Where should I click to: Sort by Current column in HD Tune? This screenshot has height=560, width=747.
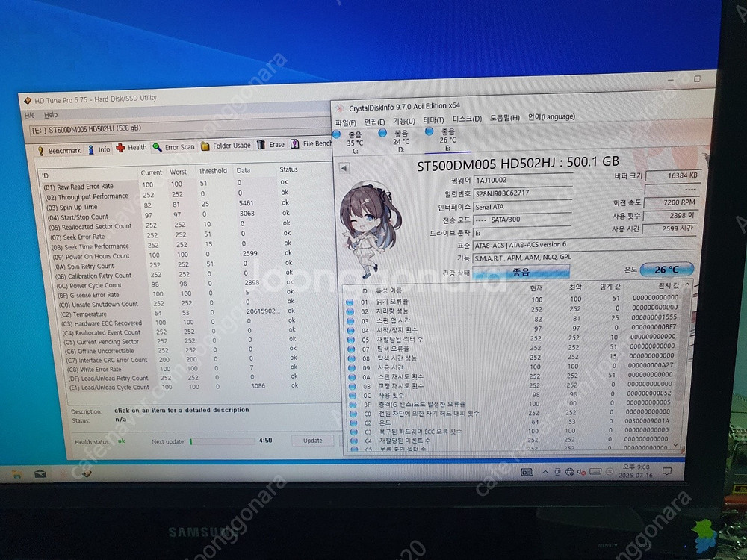tap(152, 172)
